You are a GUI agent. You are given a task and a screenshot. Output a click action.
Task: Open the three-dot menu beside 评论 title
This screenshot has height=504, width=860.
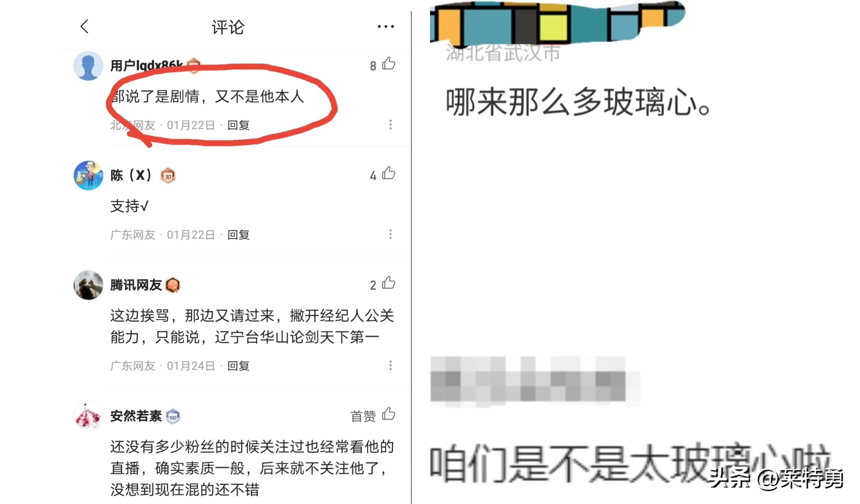coord(386,26)
